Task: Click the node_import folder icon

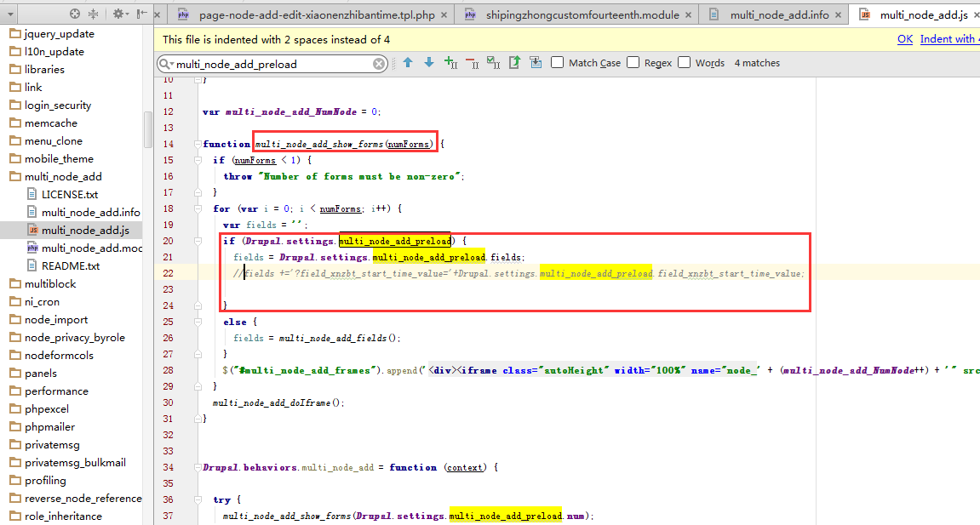Action: point(15,320)
